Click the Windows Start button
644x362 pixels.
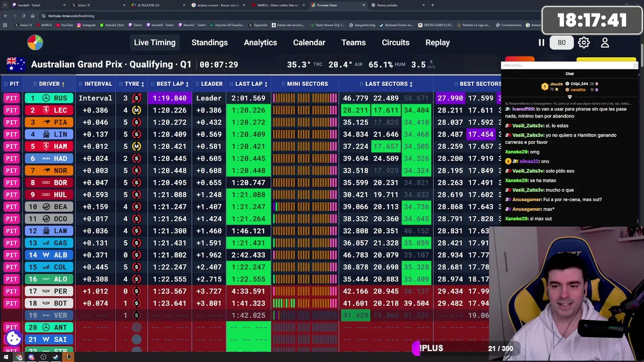coord(6,357)
